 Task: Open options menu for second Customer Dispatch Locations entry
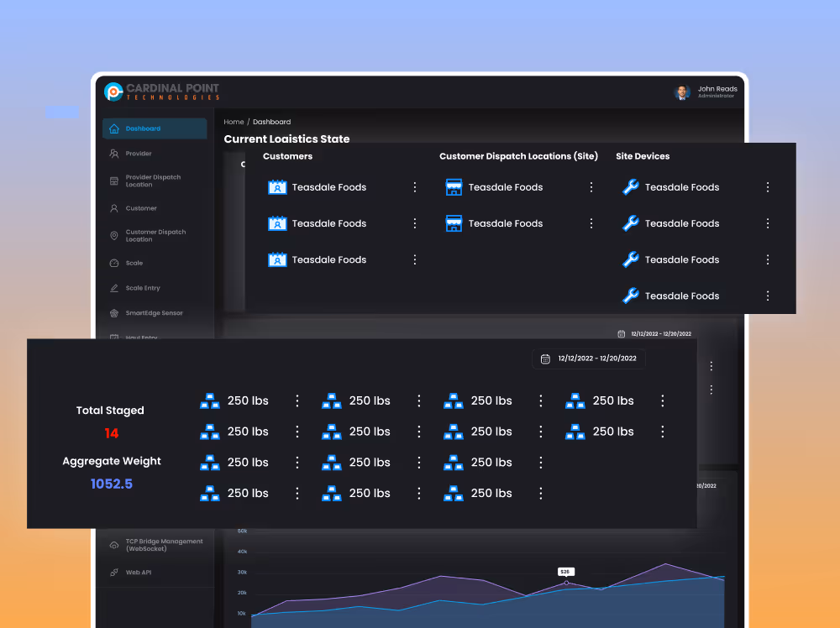pyautogui.click(x=591, y=223)
